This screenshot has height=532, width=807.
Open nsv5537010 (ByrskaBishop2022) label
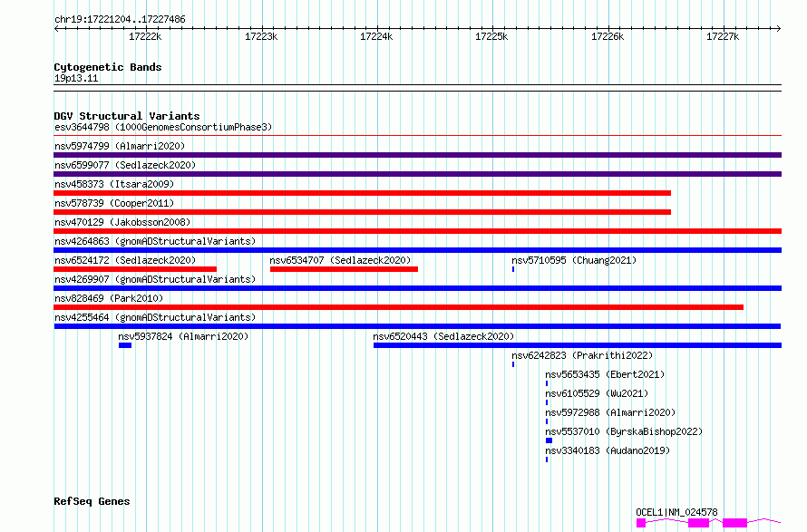pyautogui.click(x=624, y=431)
